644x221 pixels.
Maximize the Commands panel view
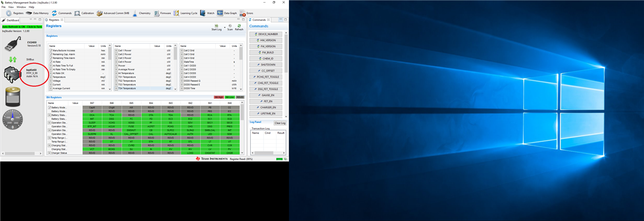click(285, 20)
